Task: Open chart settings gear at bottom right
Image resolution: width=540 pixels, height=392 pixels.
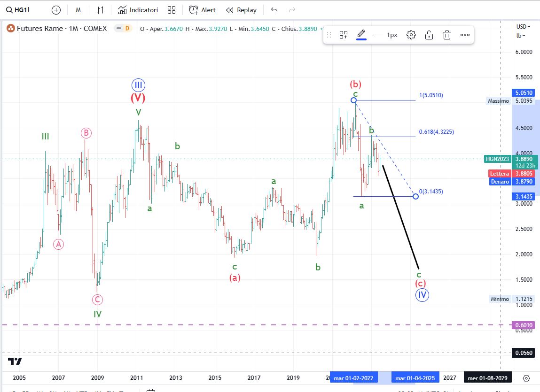Action: click(526, 378)
